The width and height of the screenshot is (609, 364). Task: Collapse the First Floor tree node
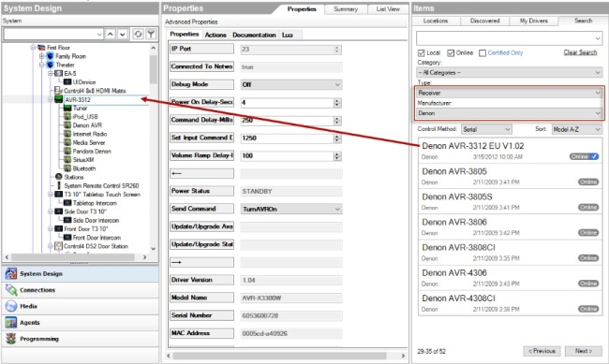tap(33, 48)
